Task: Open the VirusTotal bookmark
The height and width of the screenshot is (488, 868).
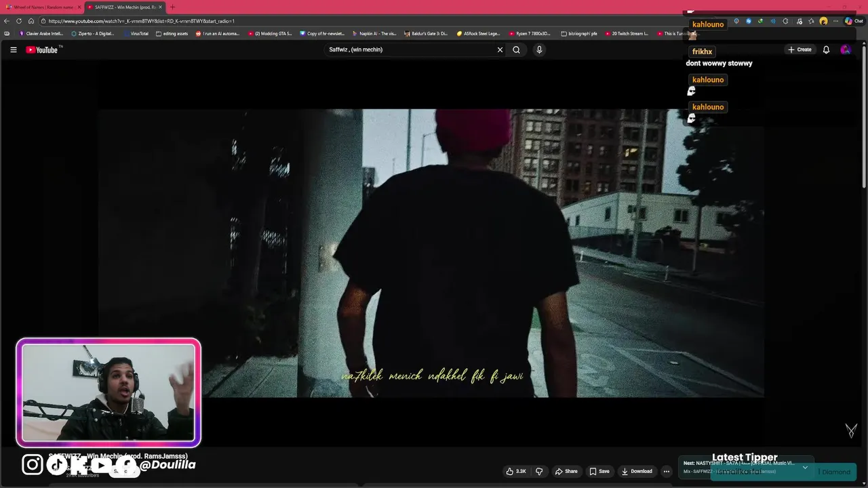Action: tap(136, 33)
